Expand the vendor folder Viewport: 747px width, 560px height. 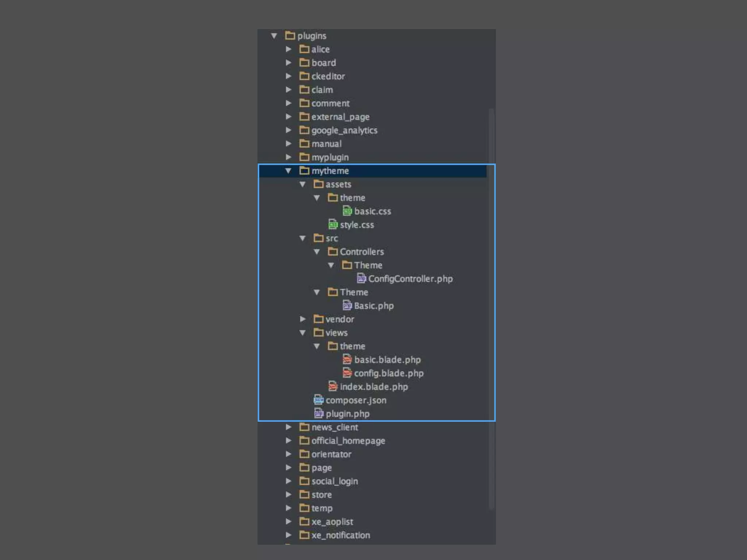(302, 319)
